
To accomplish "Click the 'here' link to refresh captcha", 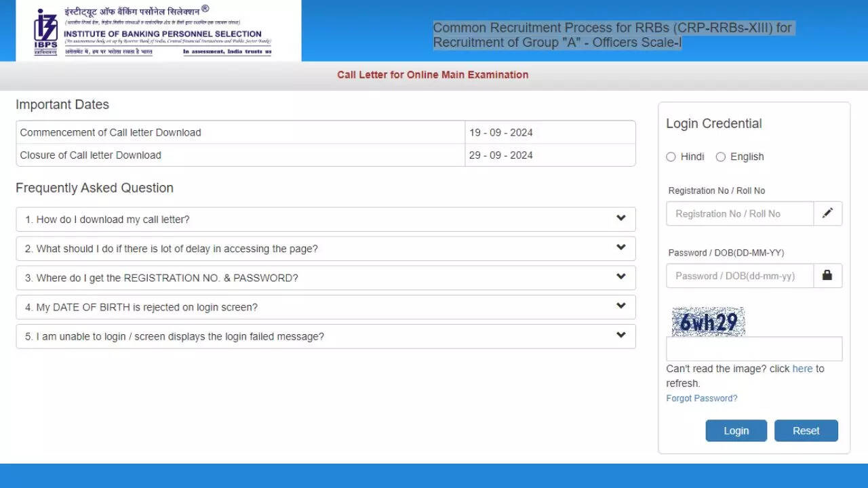I will click(802, 369).
